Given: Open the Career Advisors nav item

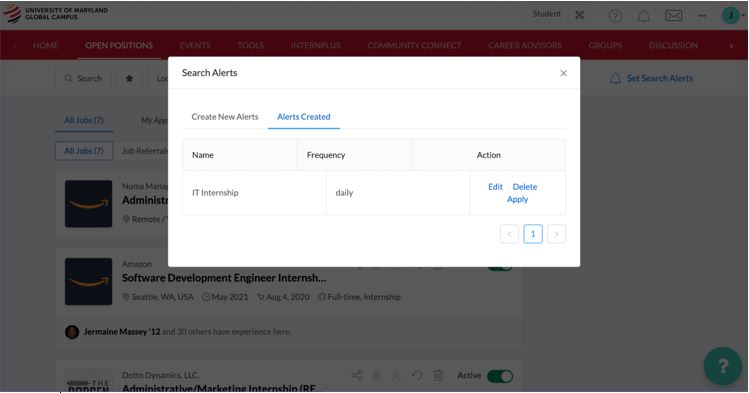Looking at the screenshot, I should tap(525, 45).
